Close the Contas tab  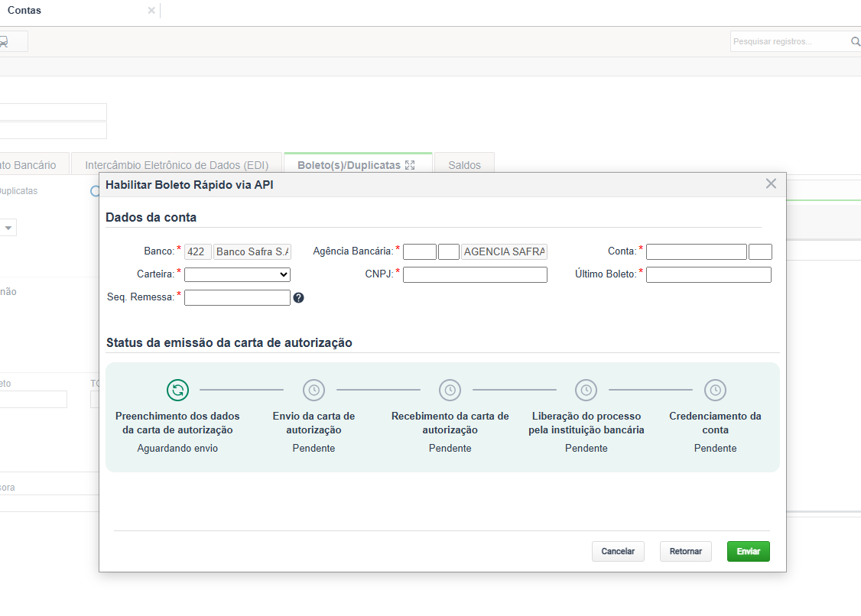pyautogui.click(x=151, y=11)
